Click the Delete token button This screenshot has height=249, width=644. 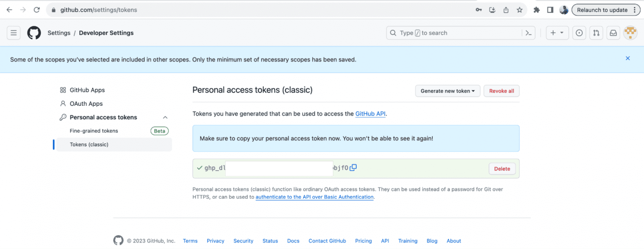tap(502, 168)
